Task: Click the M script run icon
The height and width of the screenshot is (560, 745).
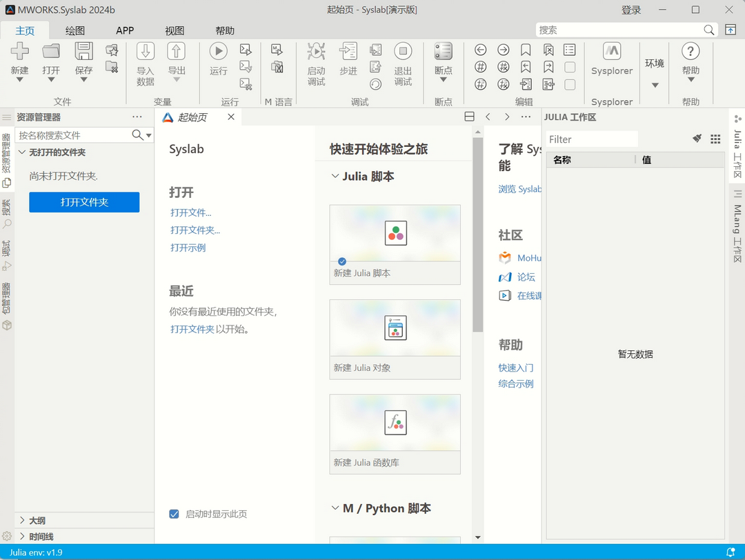Action: (x=277, y=50)
